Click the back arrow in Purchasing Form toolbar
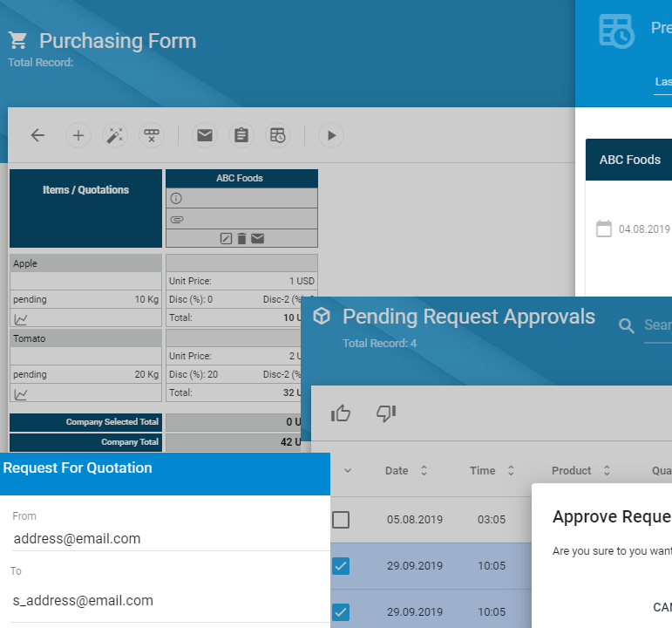 coord(37,135)
